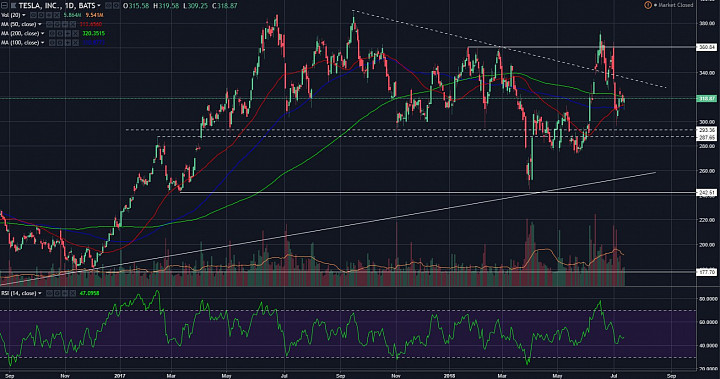Remove the MA (50, close) indicator
720x379 pixels.
[73, 24]
